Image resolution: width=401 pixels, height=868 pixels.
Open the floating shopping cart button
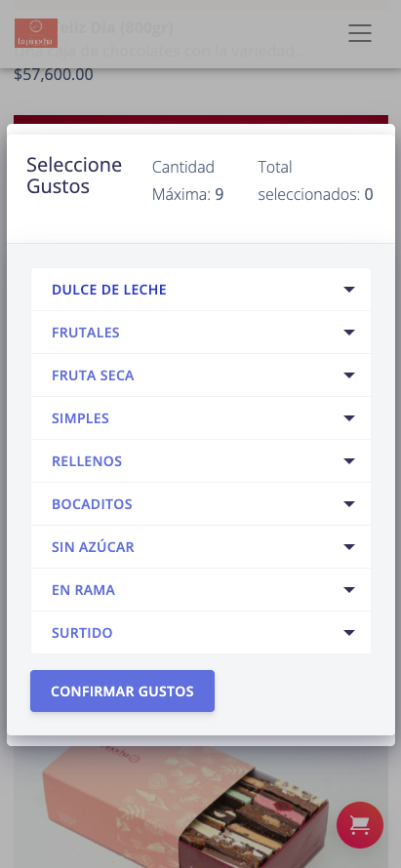point(360,825)
